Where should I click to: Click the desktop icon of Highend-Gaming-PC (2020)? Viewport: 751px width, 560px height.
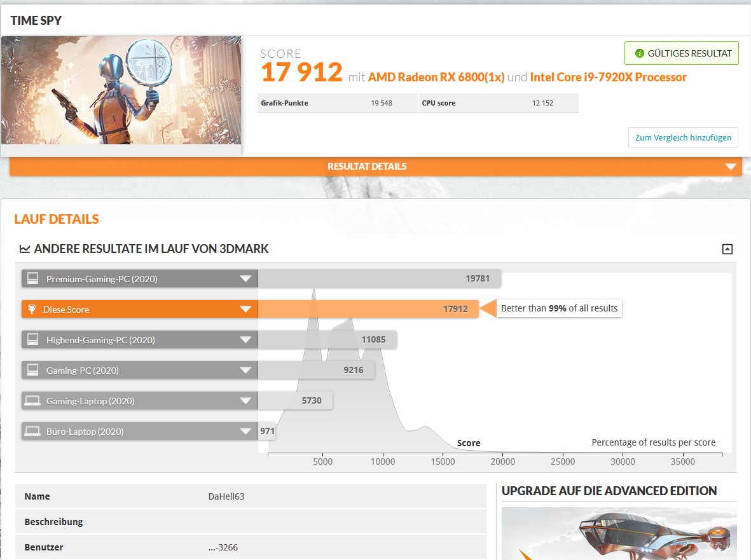coord(32,340)
